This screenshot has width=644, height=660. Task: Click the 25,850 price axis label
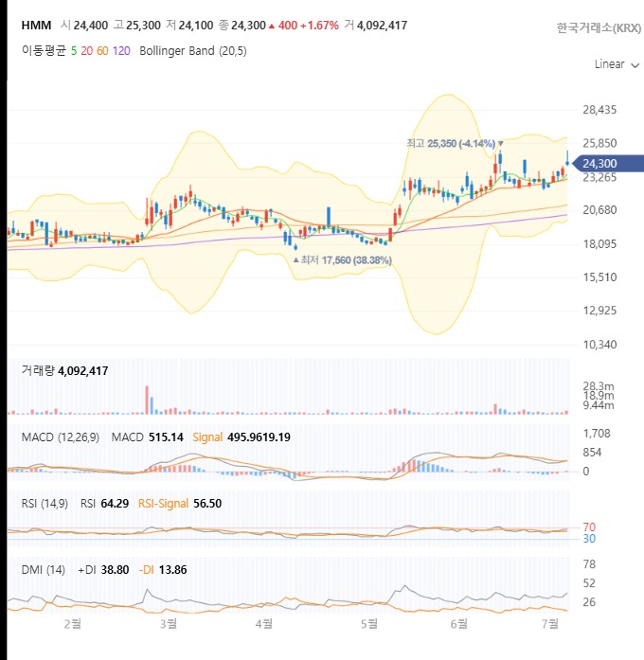click(x=599, y=143)
